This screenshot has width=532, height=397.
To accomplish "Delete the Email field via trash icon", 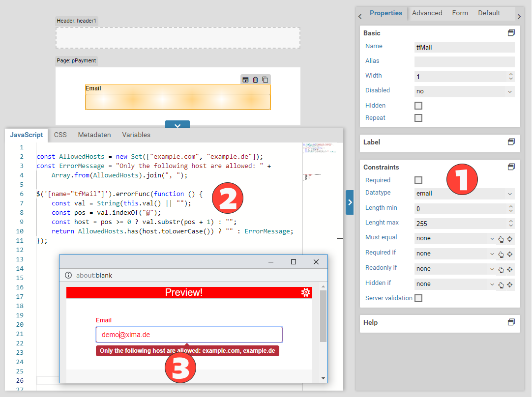I will point(255,80).
